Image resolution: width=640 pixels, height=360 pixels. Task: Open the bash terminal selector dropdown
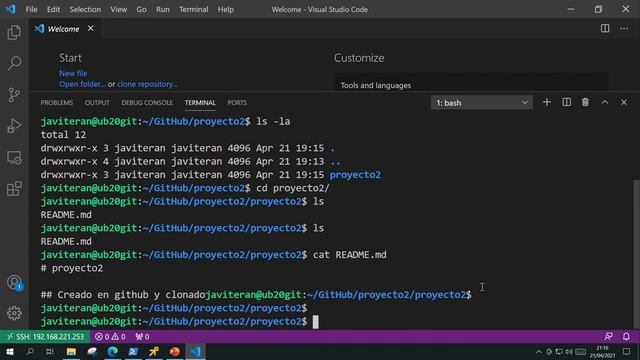(482, 103)
